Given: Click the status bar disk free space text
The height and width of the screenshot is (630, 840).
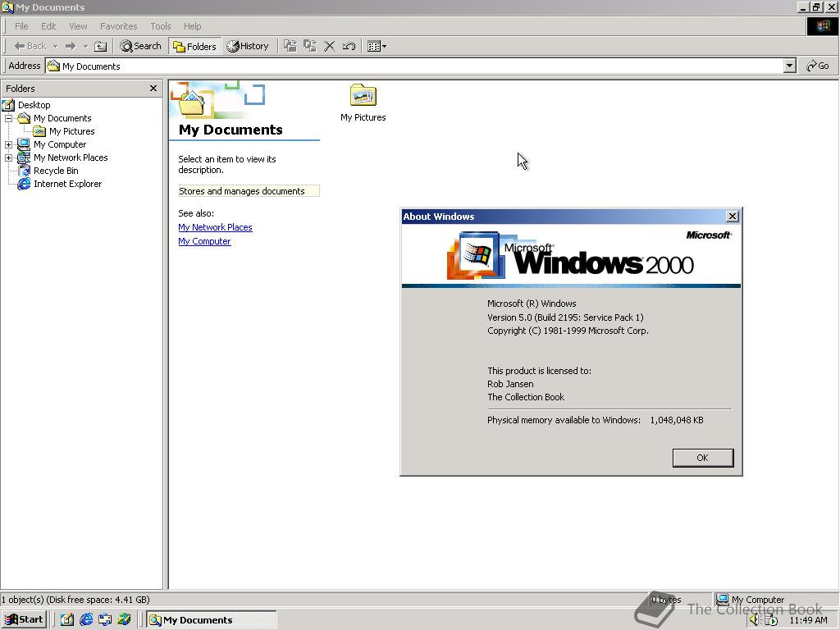Looking at the screenshot, I should 75,600.
